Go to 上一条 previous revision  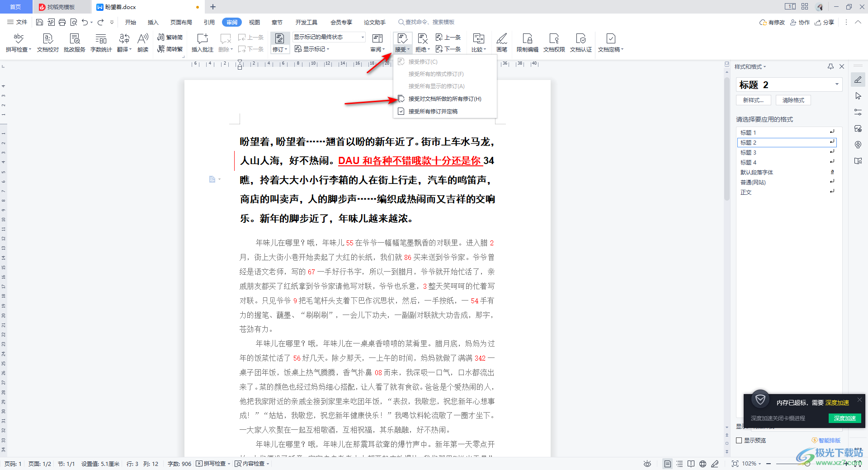coord(448,38)
